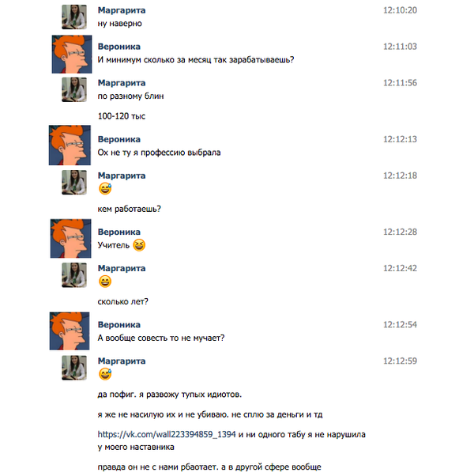Click the emoji in Маргарита's 12:12:42 message

(x=104, y=281)
